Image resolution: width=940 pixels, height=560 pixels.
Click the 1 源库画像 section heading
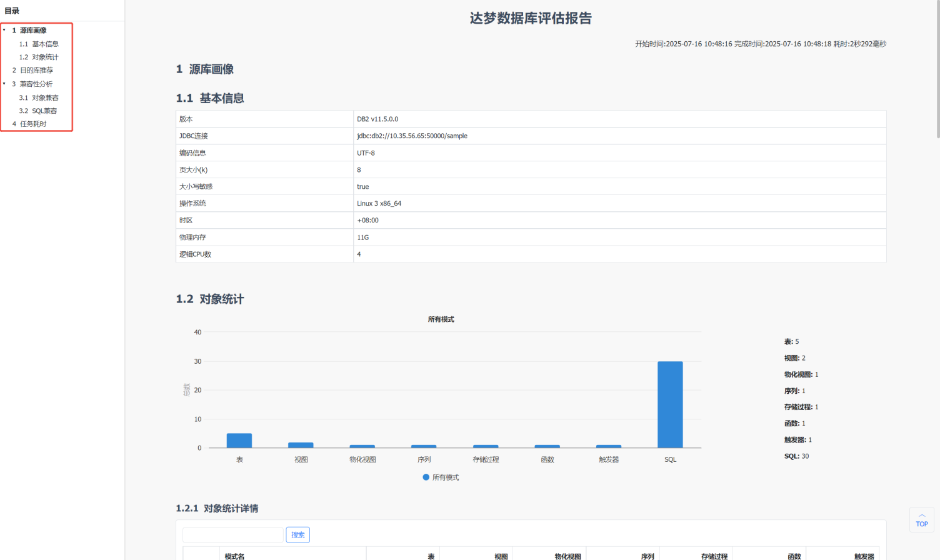[205, 69]
